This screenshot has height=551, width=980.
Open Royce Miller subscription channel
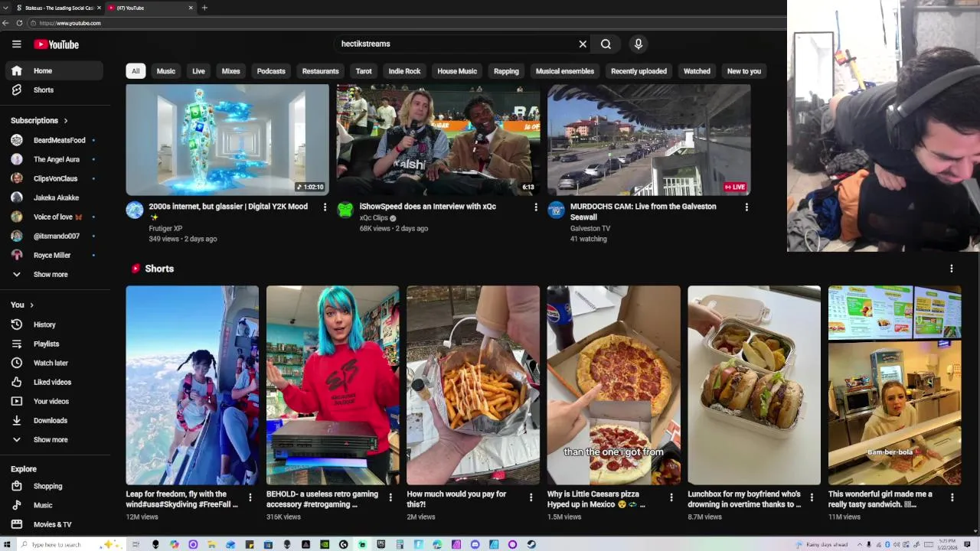click(x=53, y=255)
